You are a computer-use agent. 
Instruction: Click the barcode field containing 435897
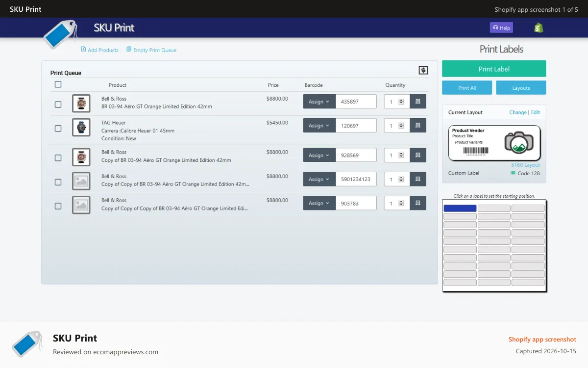[356, 102]
